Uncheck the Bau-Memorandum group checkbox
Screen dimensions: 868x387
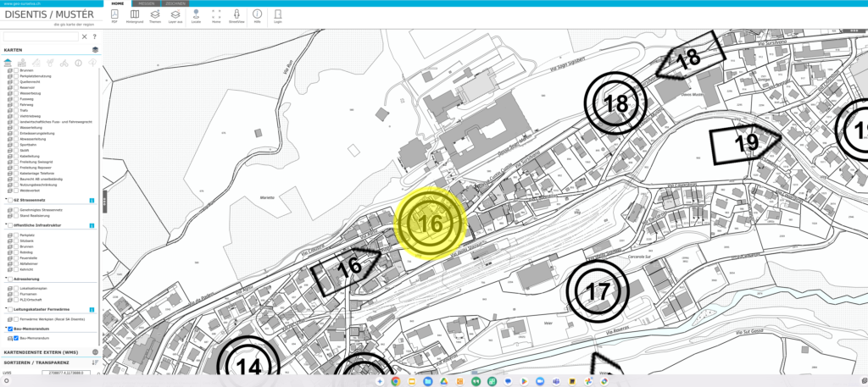10,329
